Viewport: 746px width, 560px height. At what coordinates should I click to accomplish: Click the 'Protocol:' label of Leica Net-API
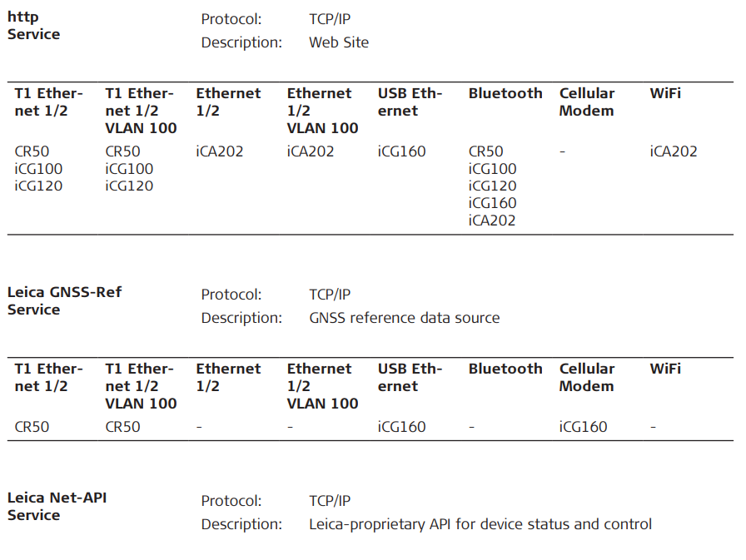tap(231, 501)
